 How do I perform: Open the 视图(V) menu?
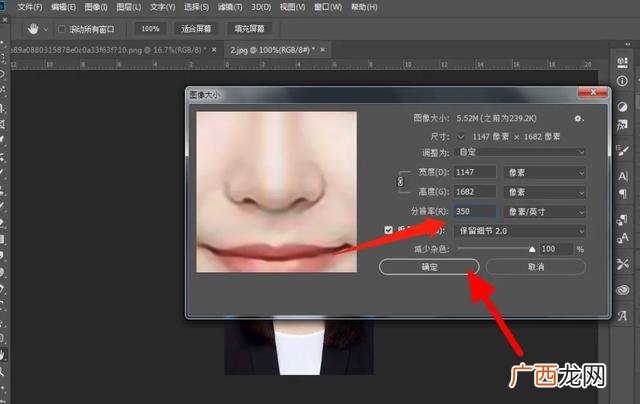click(292, 7)
